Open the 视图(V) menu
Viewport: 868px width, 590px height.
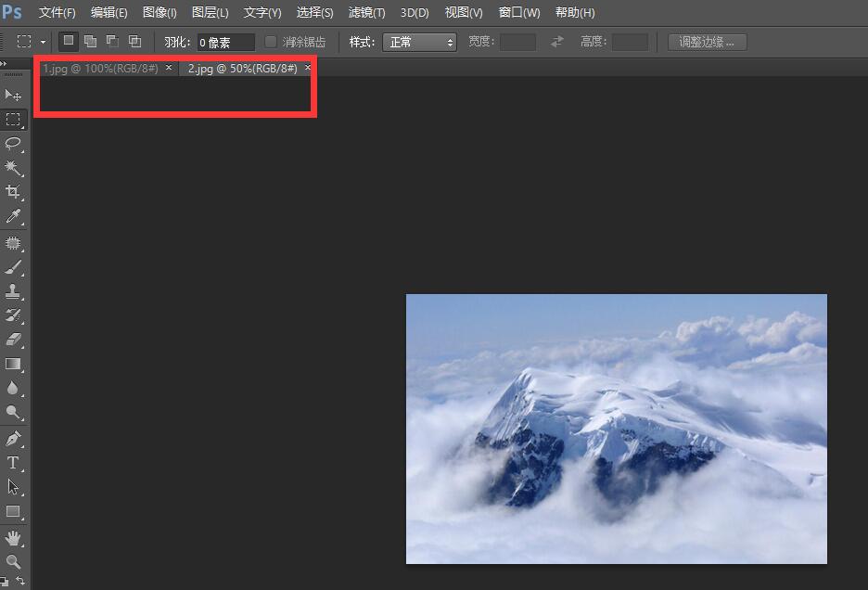[x=464, y=12]
